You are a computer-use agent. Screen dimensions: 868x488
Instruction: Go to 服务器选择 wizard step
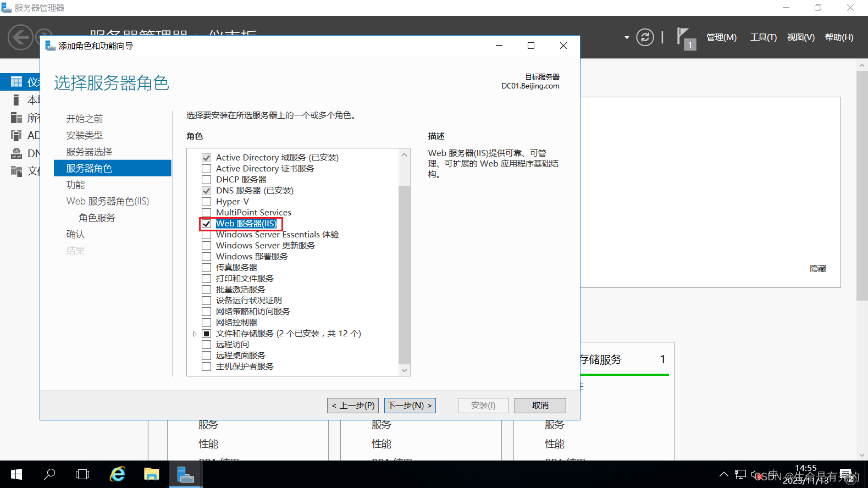click(x=89, y=152)
